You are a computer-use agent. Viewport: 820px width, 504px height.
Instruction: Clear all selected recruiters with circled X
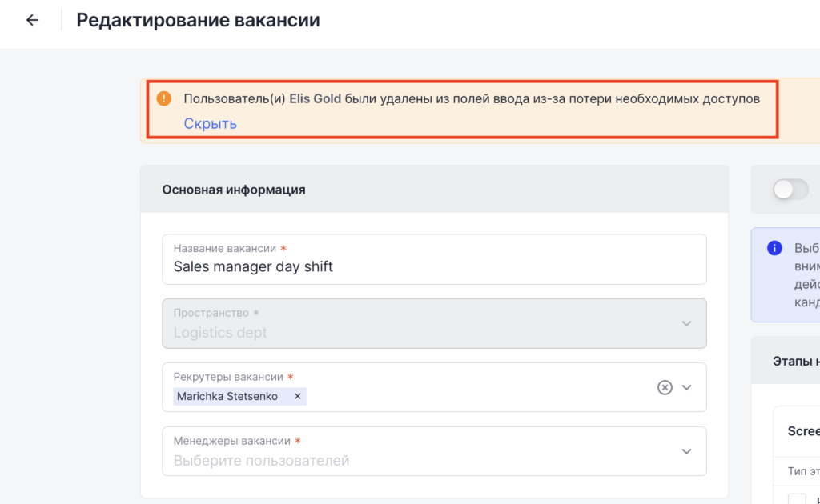tap(664, 387)
